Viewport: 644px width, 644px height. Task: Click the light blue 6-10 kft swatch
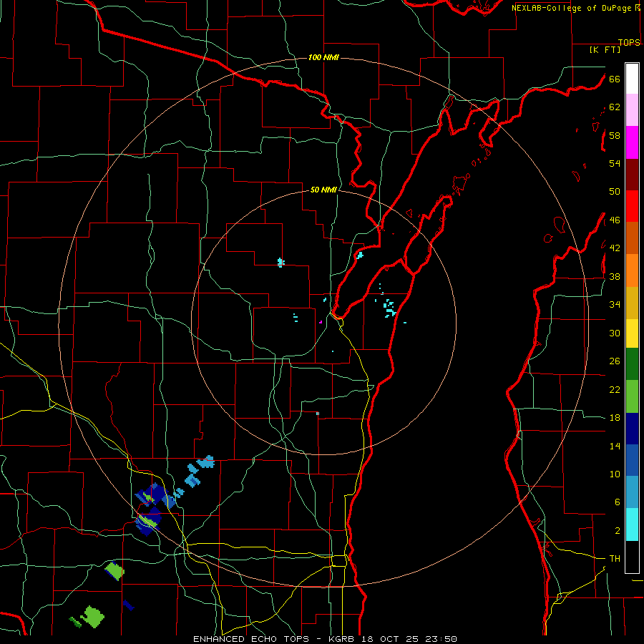632,492
